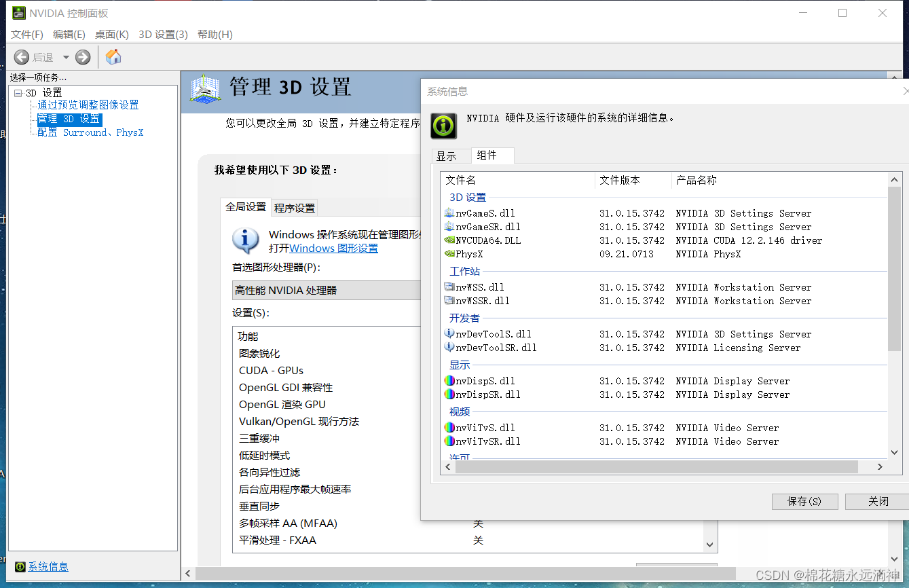
Task: Select the OpenGL GDI 兼容性 setting row
Action: (286, 388)
